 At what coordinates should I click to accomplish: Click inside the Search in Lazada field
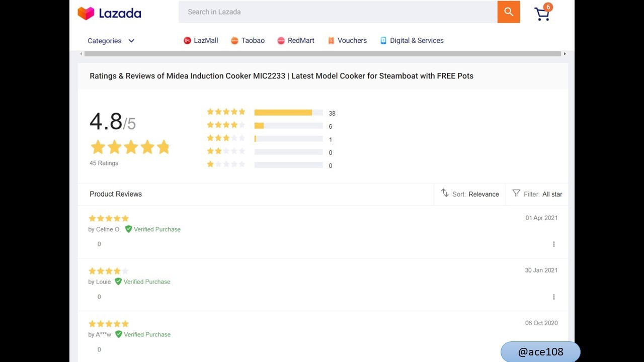click(x=338, y=12)
